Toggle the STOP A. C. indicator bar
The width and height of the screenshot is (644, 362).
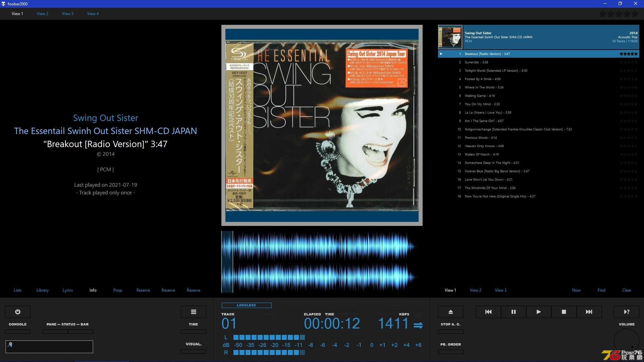pyautogui.click(x=451, y=331)
